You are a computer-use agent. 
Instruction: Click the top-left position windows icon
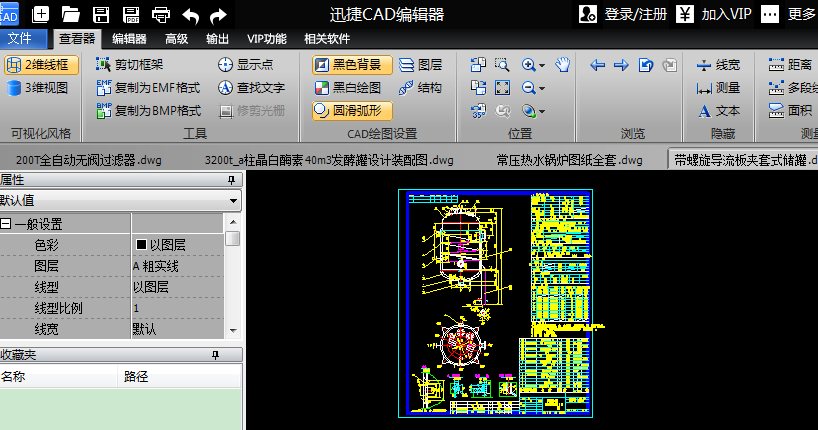pyautogui.click(x=478, y=65)
